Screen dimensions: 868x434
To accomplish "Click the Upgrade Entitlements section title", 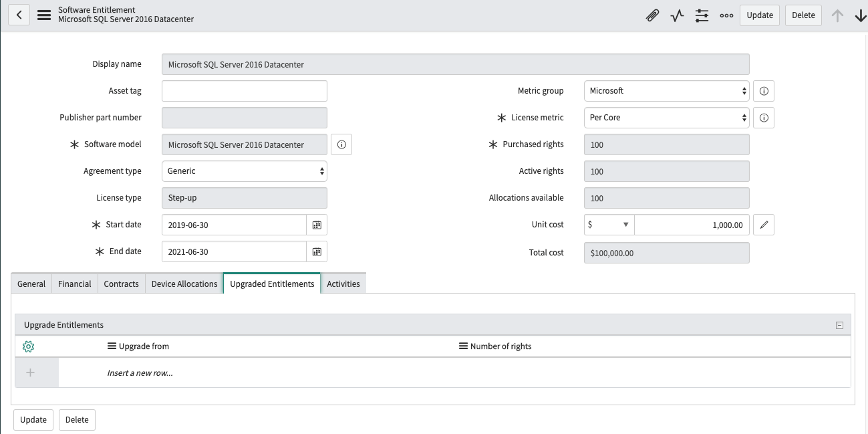I will [63, 325].
